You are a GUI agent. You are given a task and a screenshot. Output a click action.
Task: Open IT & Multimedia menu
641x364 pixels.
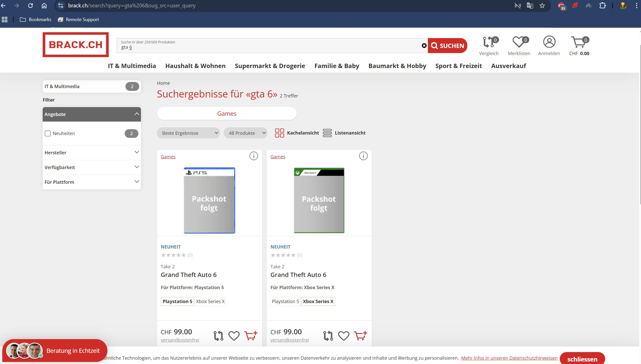132,66
